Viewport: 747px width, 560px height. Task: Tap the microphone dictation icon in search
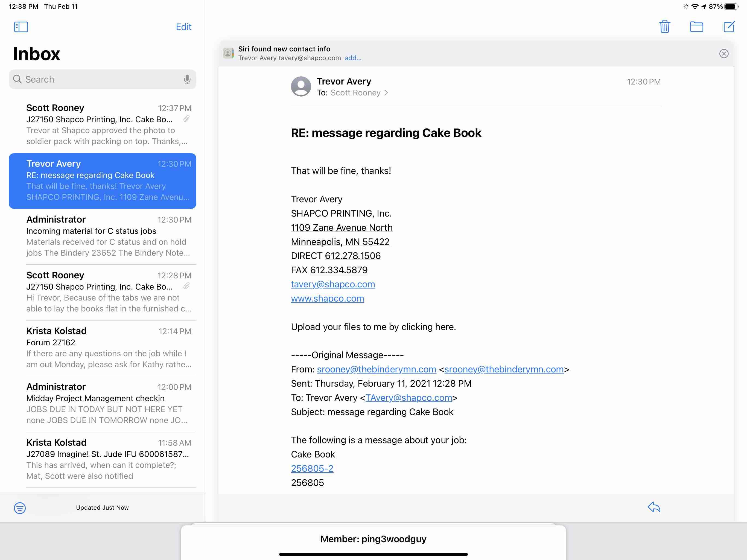click(187, 79)
